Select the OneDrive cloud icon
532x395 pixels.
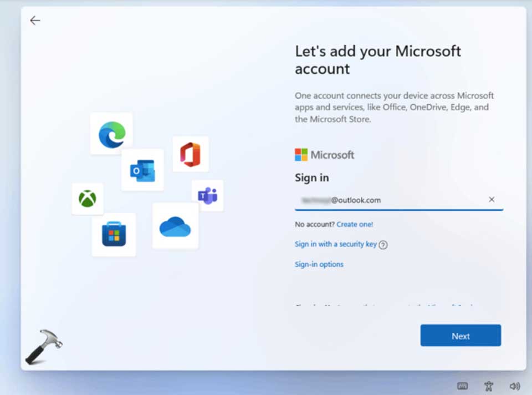tap(175, 227)
